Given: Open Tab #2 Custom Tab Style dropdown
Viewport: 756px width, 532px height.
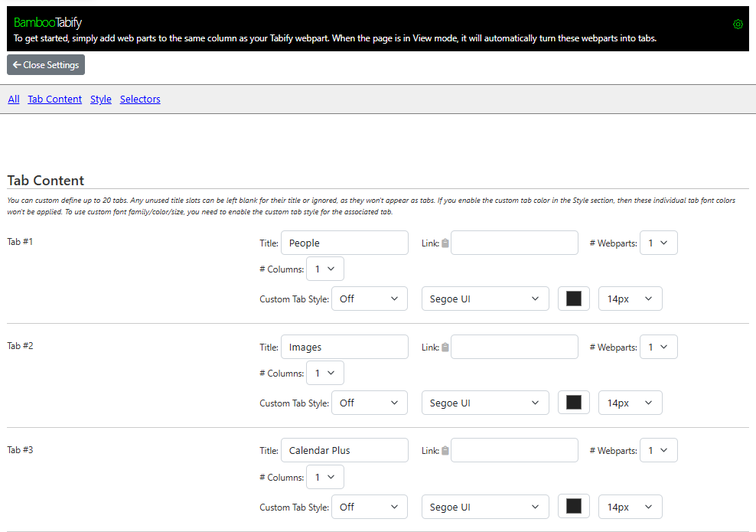Looking at the screenshot, I should point(369,403).
